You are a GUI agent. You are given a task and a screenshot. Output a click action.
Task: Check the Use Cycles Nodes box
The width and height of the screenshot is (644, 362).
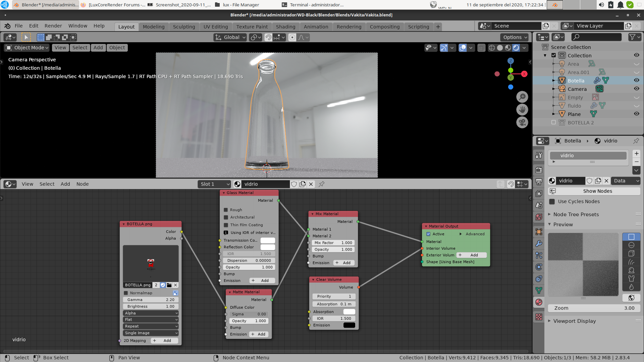(x=552, y=201)
